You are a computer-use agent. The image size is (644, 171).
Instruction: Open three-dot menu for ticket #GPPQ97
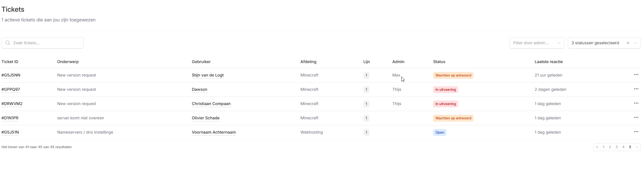point(636,89)
